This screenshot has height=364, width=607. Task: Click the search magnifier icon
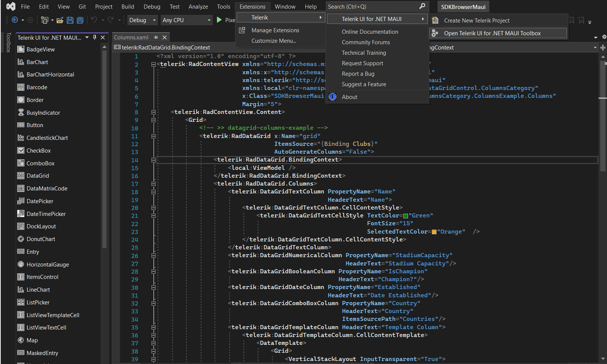click(x=422, y=7)
